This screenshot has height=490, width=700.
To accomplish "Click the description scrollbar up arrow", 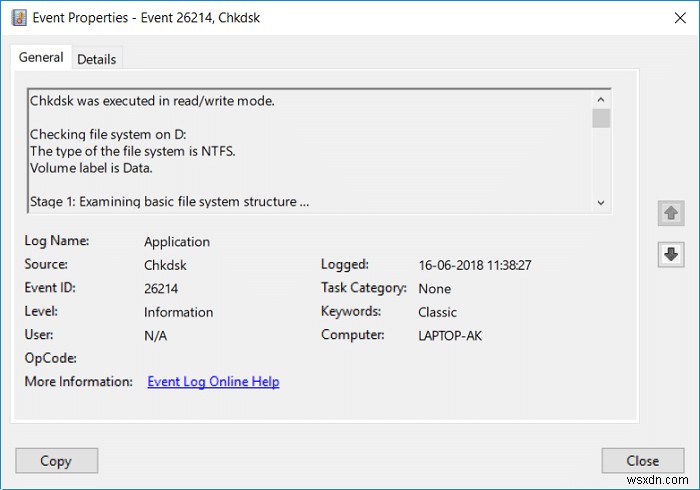I will pyautogui.click(x=601, y=100).
